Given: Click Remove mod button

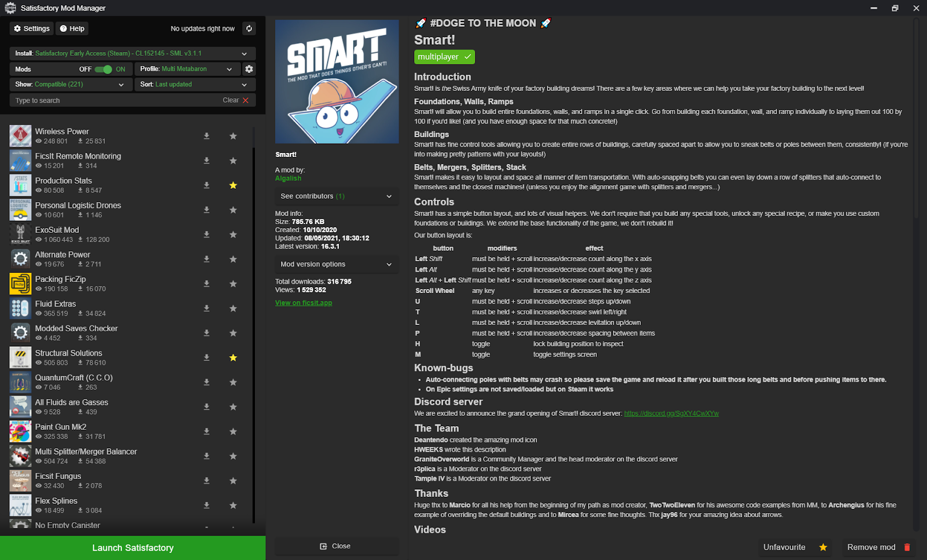Looking at the screenshot, I should click(x=878, y=547).
